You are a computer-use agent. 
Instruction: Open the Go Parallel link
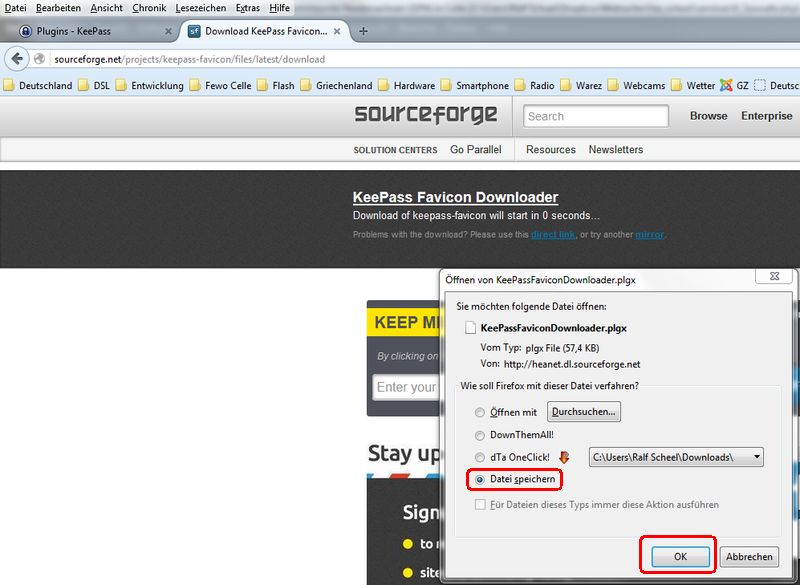pyautogui.click(x=476, y=149)
